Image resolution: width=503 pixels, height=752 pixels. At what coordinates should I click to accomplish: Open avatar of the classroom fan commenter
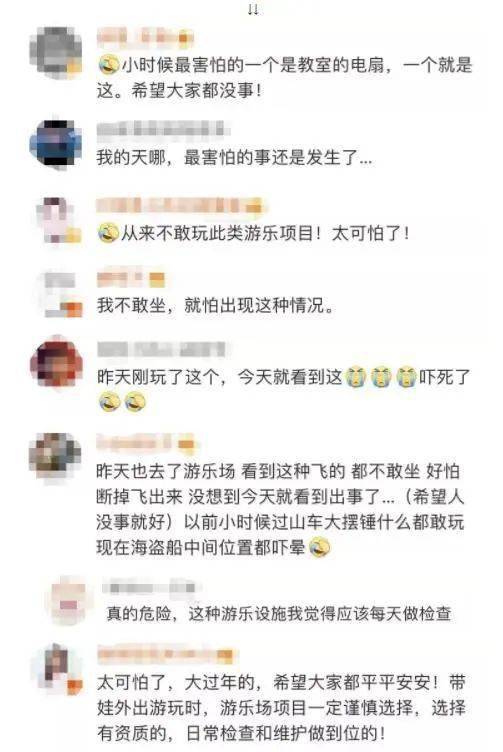(56, 52)
